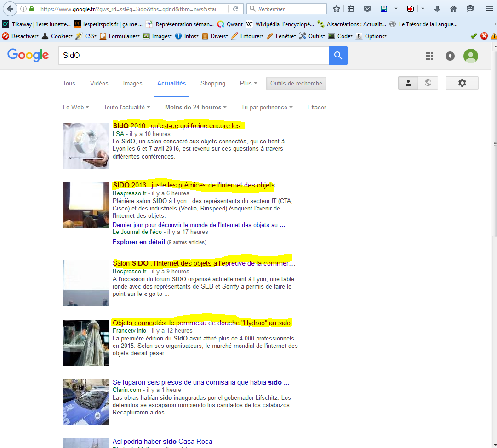The width and height of the screenshot is (497, 448).
Task: Open the Tri par pertinence dropdown
Action: 267,108
